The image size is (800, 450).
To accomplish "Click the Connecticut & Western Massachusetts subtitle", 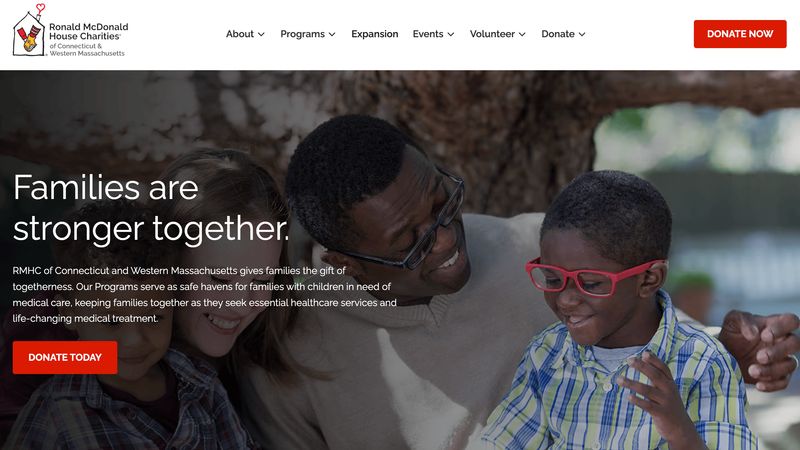I will [87, 49].
